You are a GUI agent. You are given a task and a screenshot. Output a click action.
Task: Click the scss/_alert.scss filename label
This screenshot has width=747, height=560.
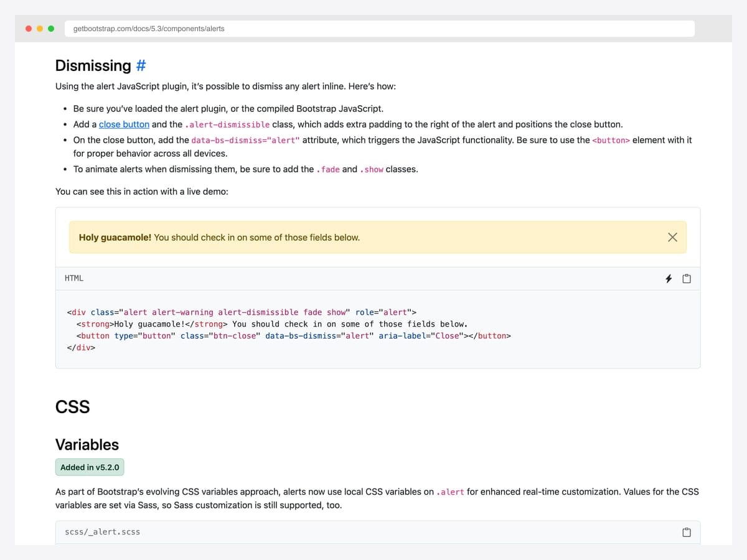103,532
